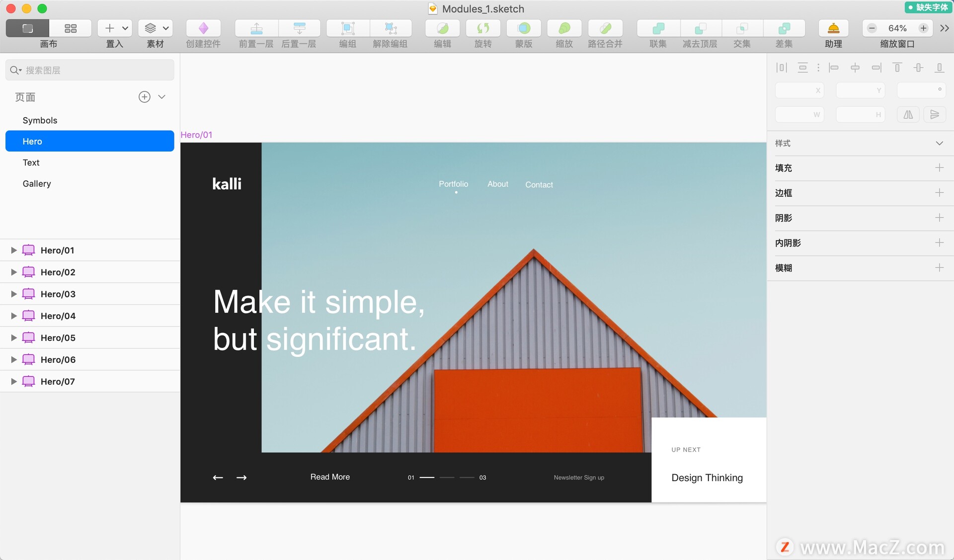Screen dimensions: 954x560
Task: Click the W width input field
Action: point(799,115)
